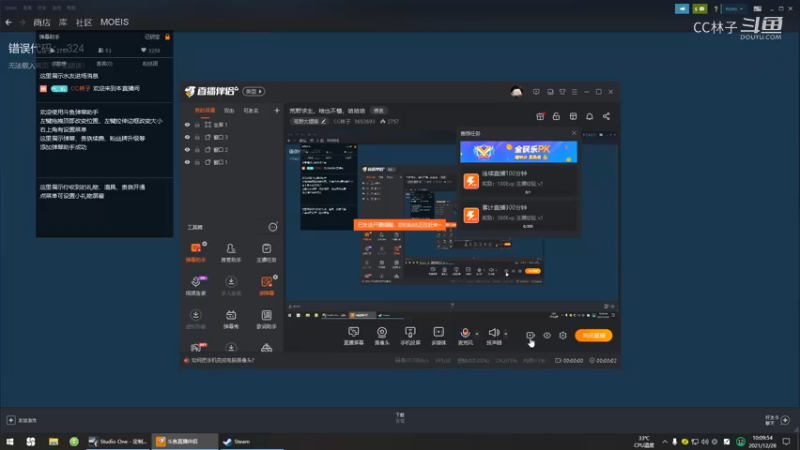Screen dimensions: 800x450
Task: Add a new scene with plus icon
Action: tap(277, 110)
